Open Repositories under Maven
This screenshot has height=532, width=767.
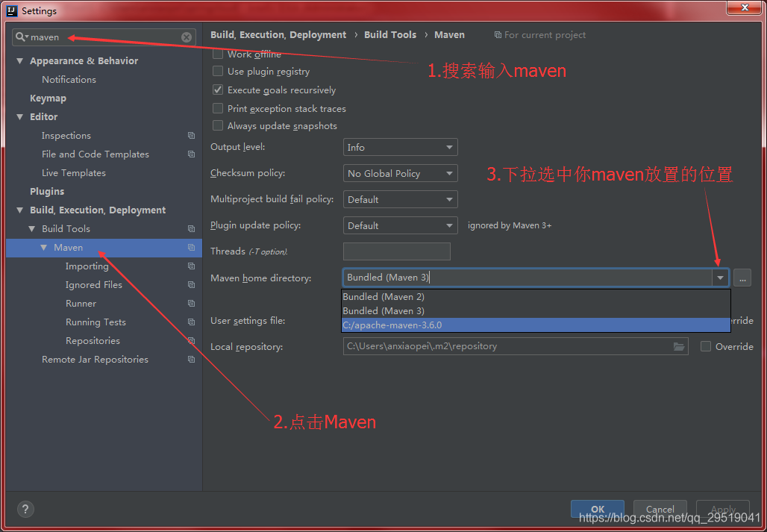[x=93, y=341]
